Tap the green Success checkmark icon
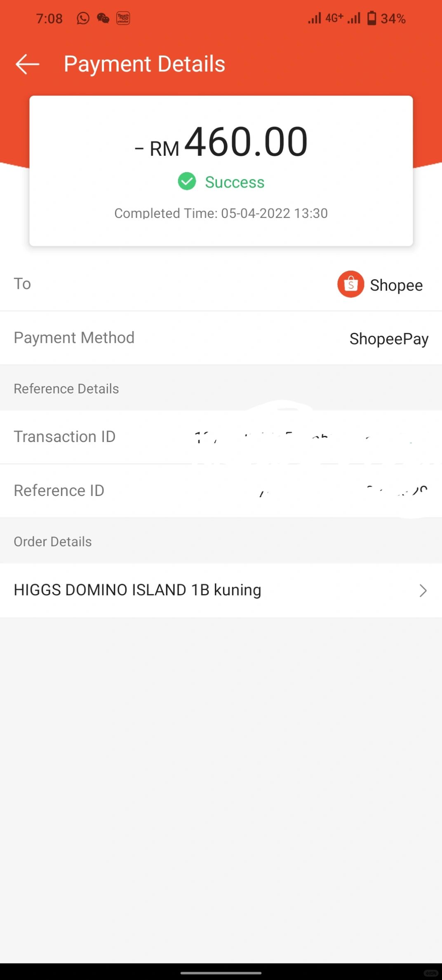Screen dimensions: 442x980 click(187, 181)
